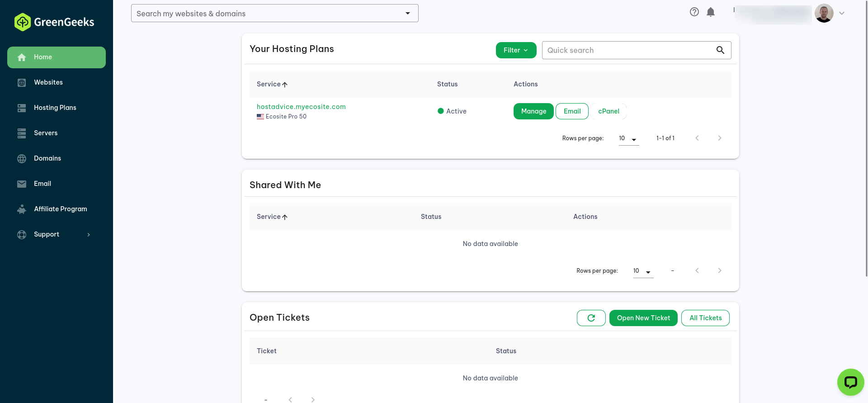
Task: Click the Manage button
Action: click(533, 111)
